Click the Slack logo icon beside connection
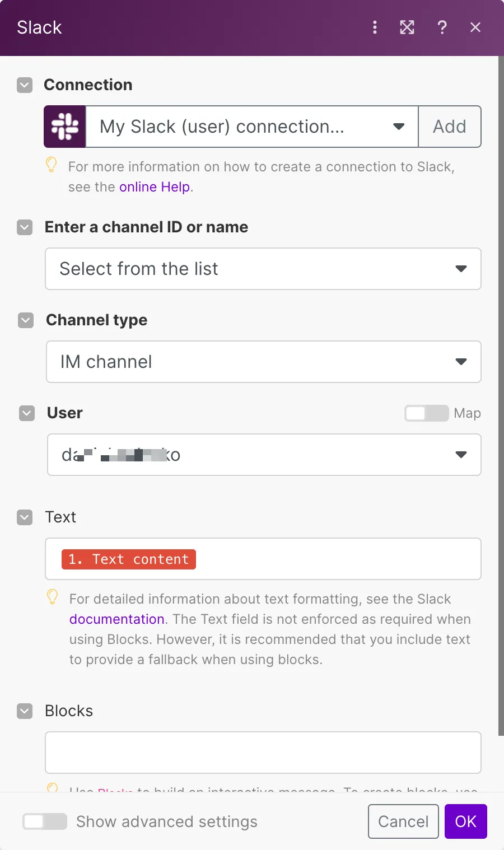Image resolution: width=504 pixels, height=850 pixels. pyautogui.click(x=65, y=127)
